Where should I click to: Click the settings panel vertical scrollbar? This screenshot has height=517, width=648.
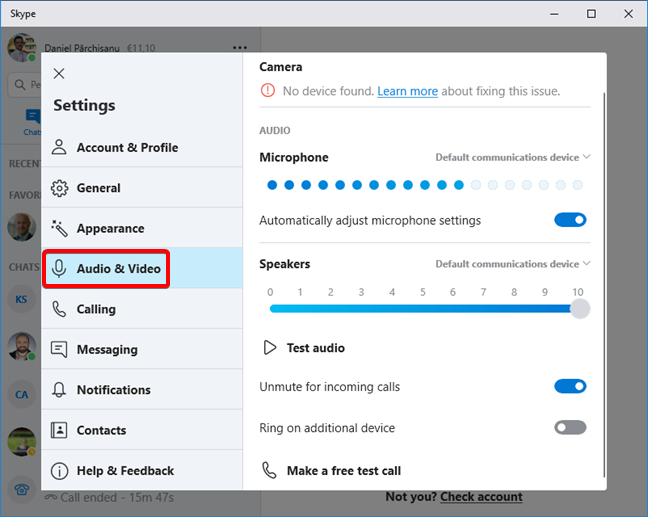coord(604,285)
